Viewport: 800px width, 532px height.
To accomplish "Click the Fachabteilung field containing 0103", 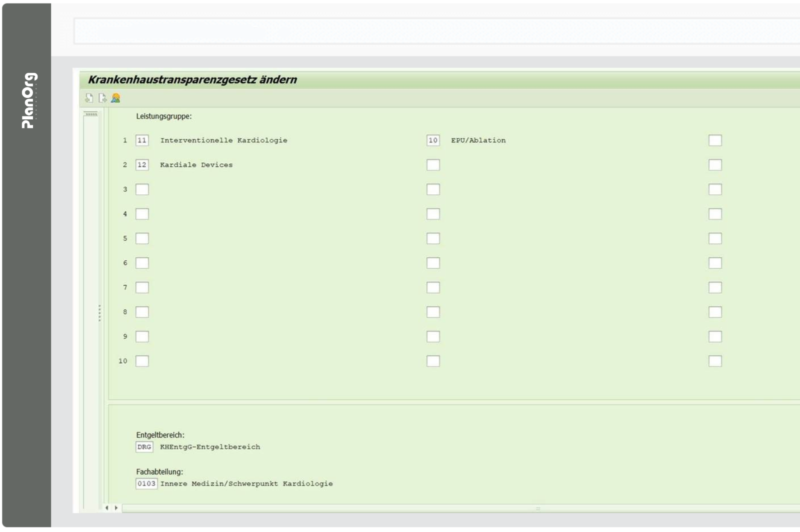I will pos(146,484).
